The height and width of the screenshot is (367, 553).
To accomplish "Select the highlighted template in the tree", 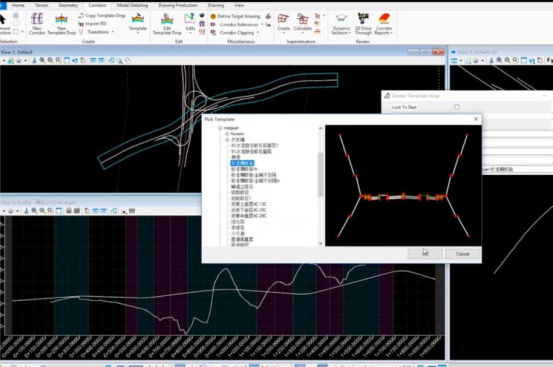I will 242,163.
